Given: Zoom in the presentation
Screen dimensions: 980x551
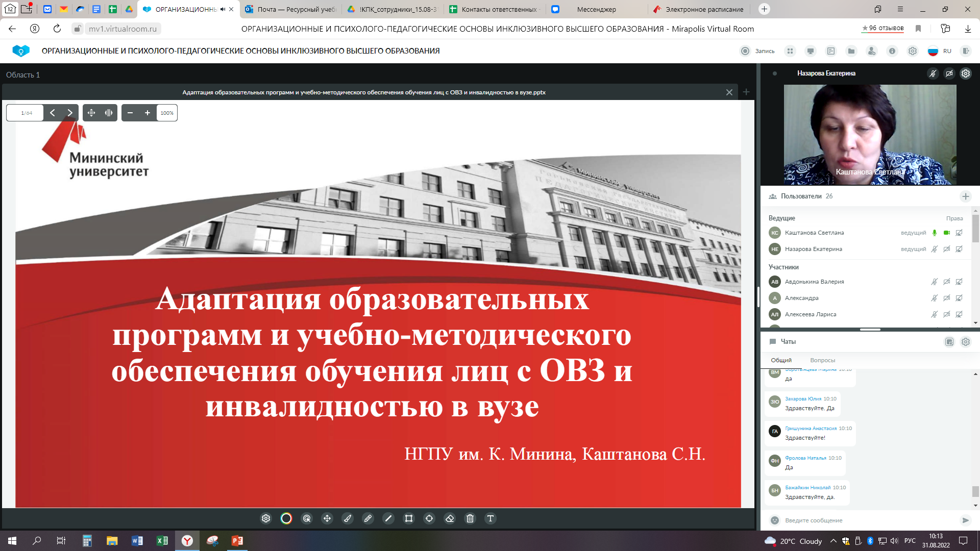Looking at the screenshot, I should (148, 113).
